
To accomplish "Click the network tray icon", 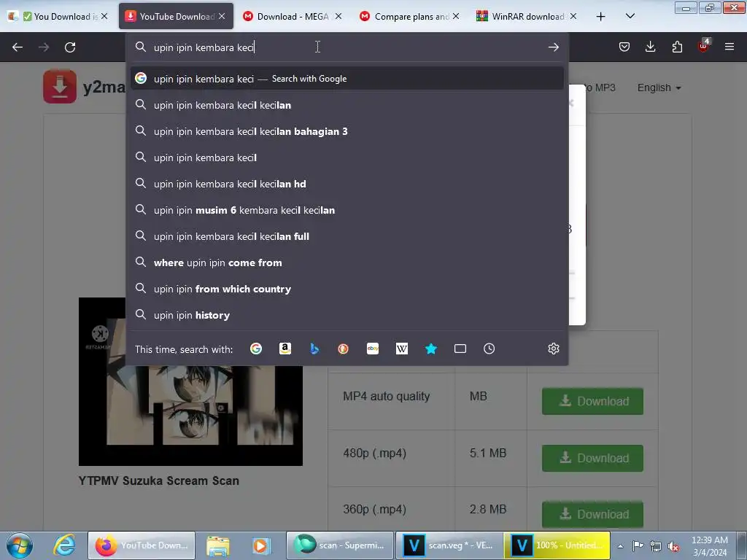I will coord(656,547).
